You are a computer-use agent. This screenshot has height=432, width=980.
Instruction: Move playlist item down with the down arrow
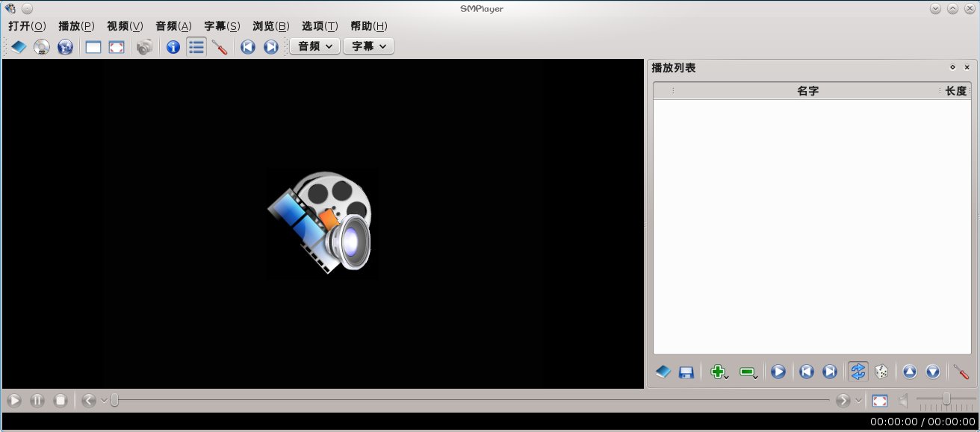click(933, 372)
